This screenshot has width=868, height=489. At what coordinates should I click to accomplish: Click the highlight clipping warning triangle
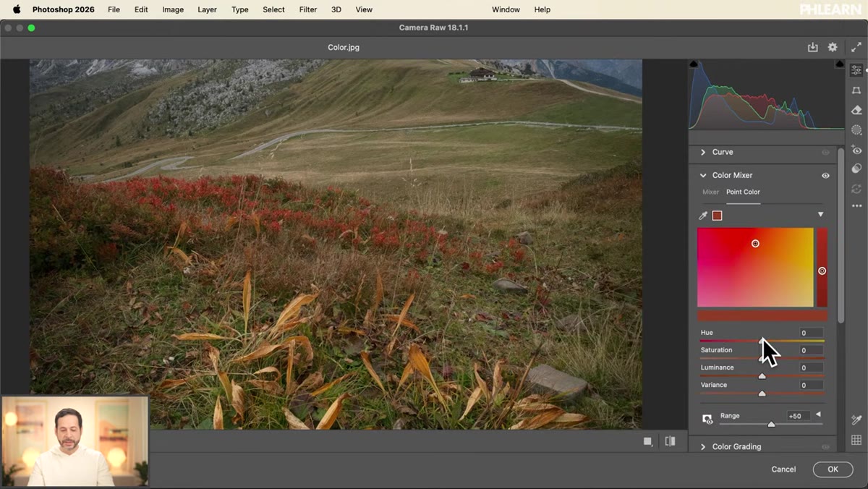(839, 64)
